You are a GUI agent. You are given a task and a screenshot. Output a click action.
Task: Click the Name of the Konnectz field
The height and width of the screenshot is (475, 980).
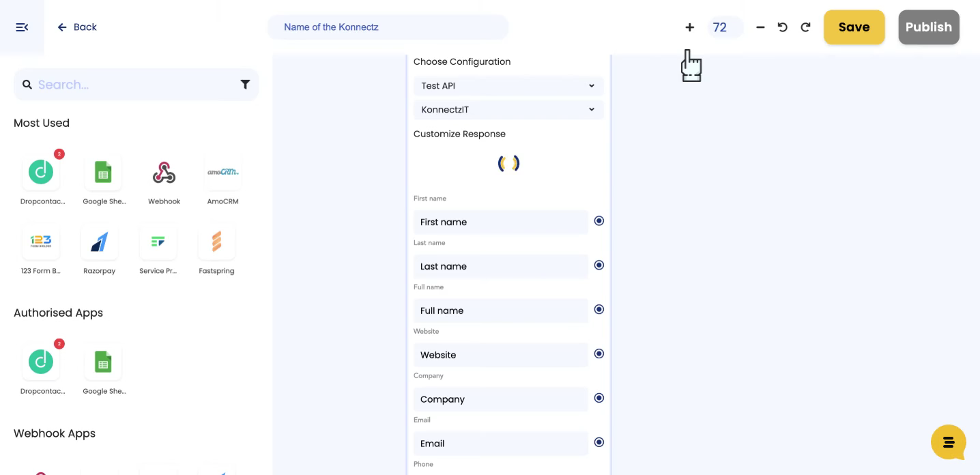click(388, 27)
